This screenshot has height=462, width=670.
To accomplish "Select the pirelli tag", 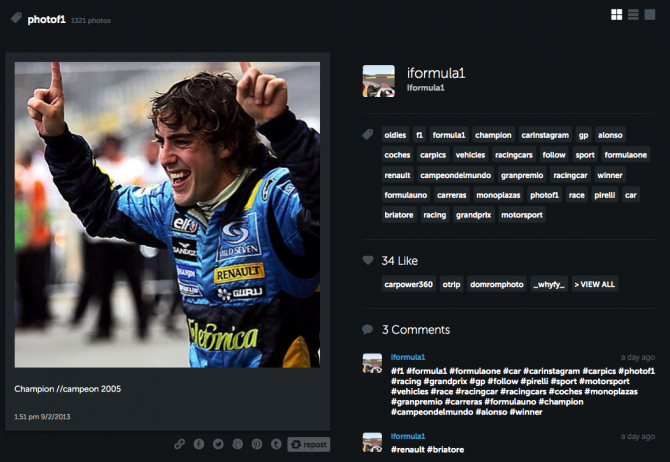I will (x=605, y=195).
